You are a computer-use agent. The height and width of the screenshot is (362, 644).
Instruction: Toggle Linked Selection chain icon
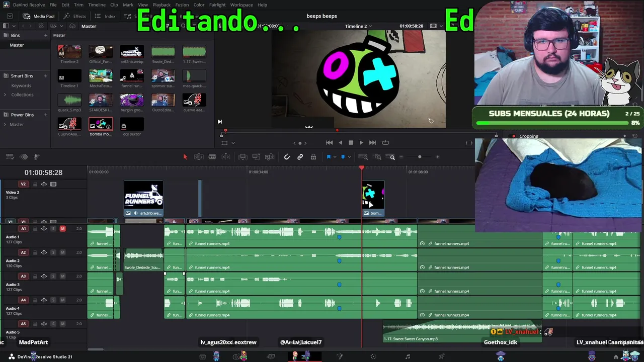[300, 157]
